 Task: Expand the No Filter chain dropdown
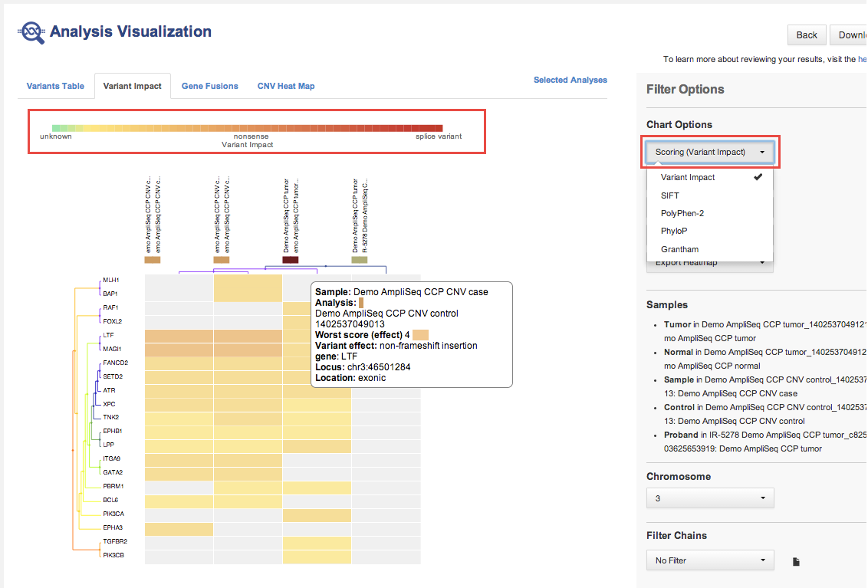pos(710,560)
